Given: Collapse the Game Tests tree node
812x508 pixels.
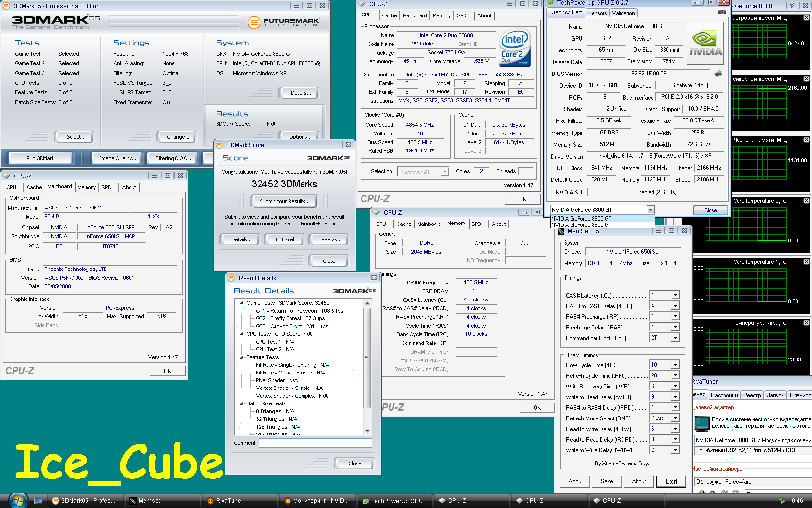Looking at the screenshot, I should pyautogui.click(x=242, y=303).
